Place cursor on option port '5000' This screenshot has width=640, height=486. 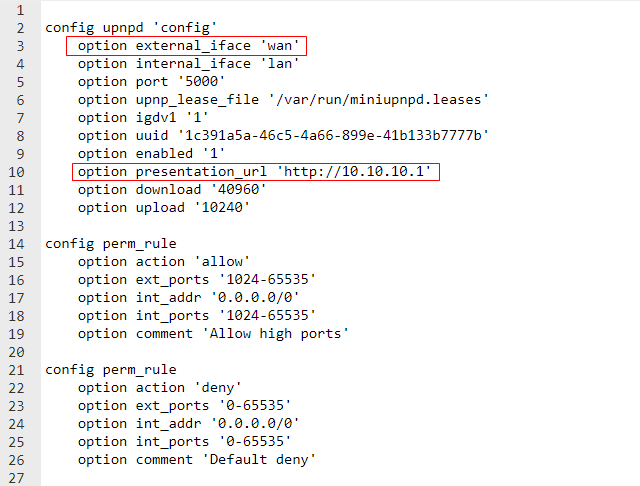pos(151,82)
